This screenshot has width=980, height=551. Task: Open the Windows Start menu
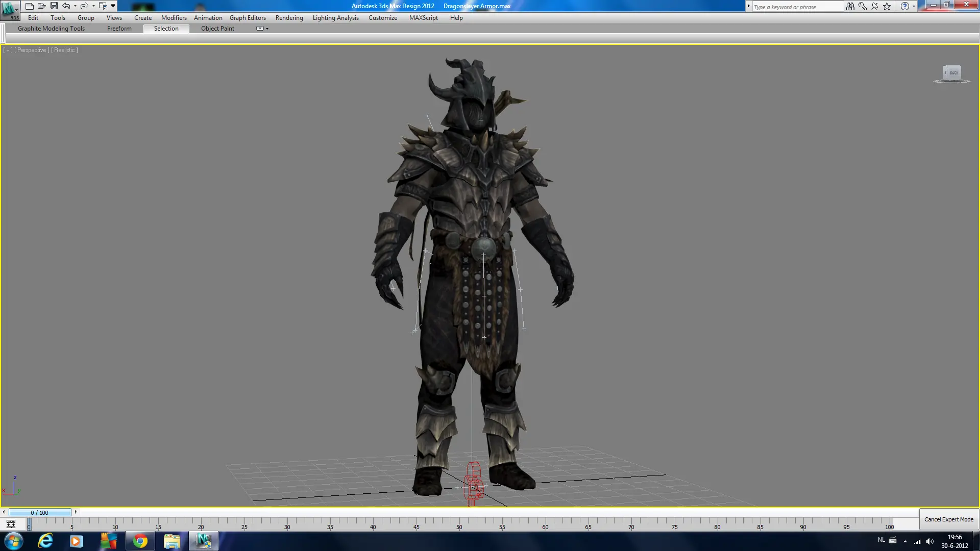13,541
